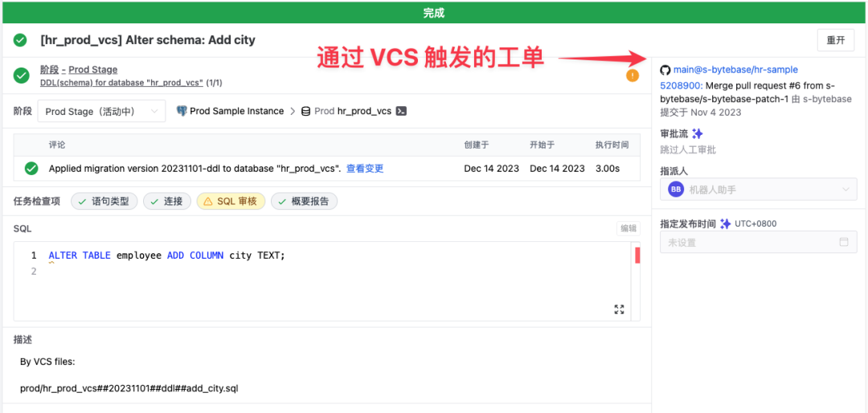
Task: Open the 指派人 assignee dropdown
Action: coord(759,190)
